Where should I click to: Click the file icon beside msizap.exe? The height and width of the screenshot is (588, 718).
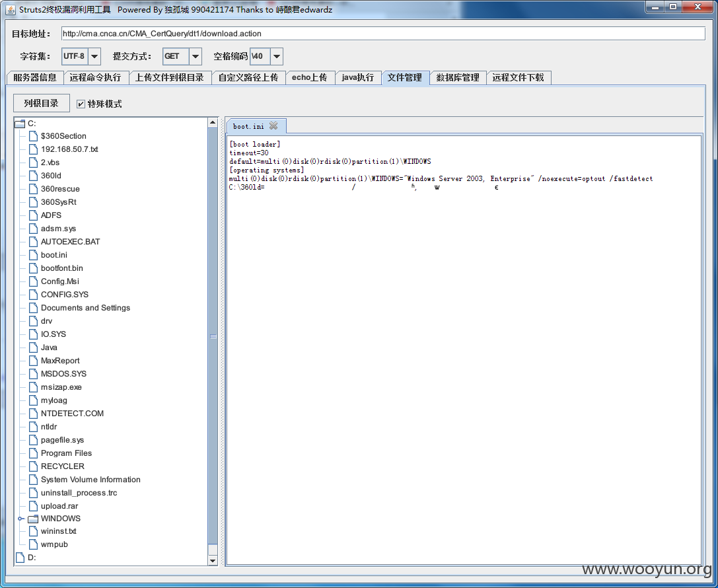[33, 387]
